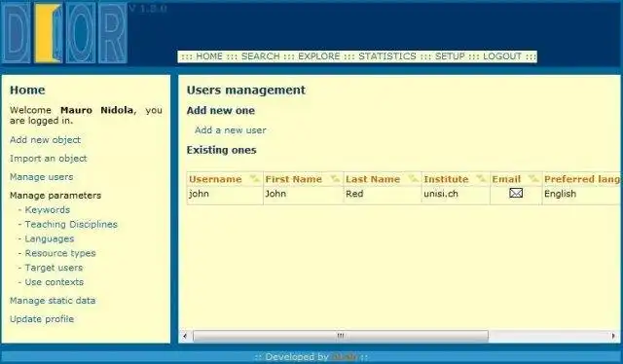Click the Manage static data link
623x364 pixels.
pos(53,301)
